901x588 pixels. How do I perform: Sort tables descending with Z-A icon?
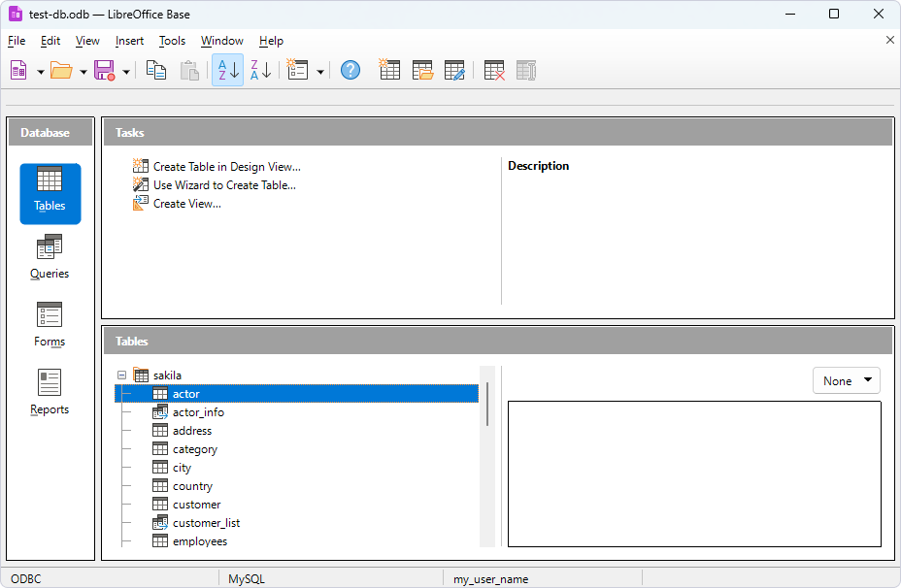[x=260, y=70]
